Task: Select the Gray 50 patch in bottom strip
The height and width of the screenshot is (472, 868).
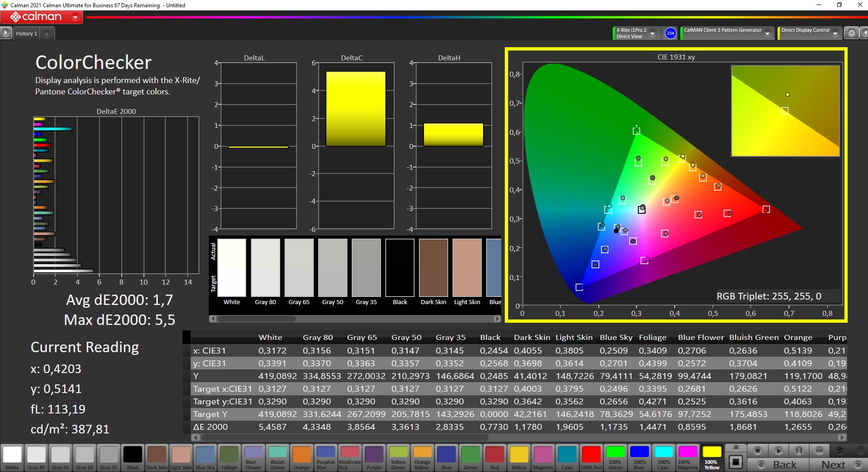Action: 84,457
